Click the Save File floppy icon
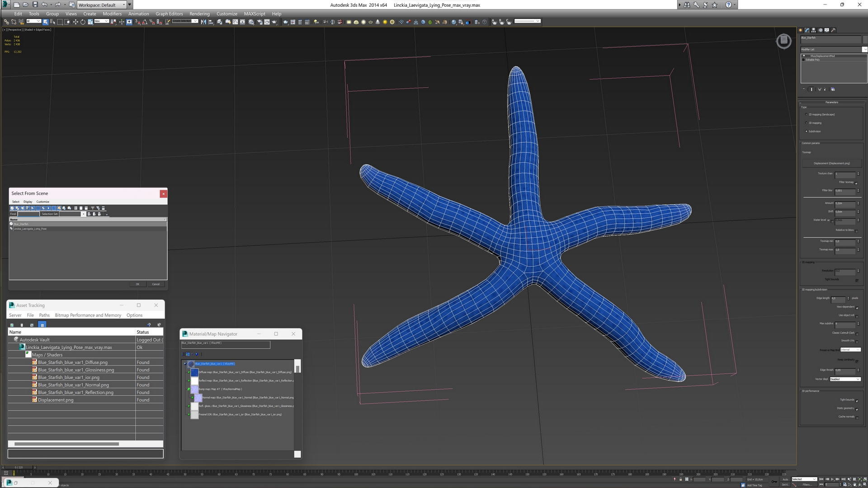This screenshot has width=868, height=488. 35,5
